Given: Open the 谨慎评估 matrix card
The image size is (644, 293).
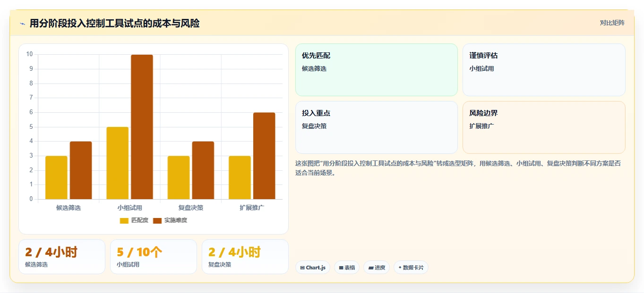Looking at the screenshot, I should click(x=544, y=70).
